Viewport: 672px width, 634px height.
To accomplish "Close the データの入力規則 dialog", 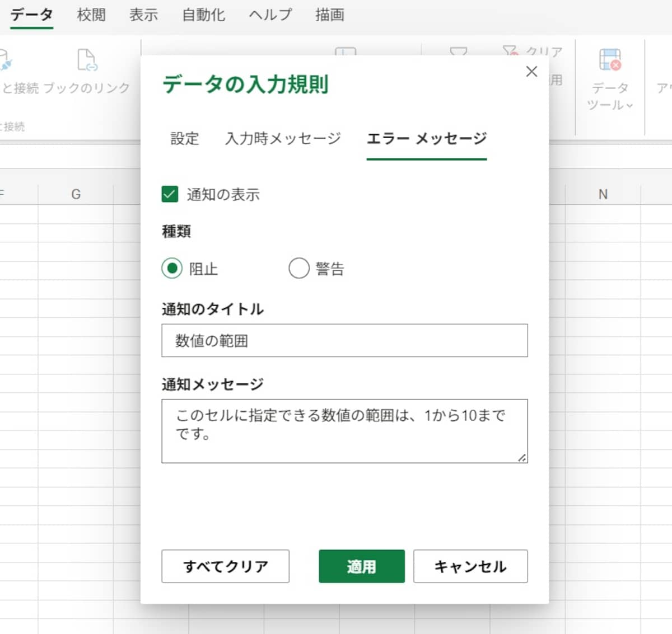I will coord(531,72).
